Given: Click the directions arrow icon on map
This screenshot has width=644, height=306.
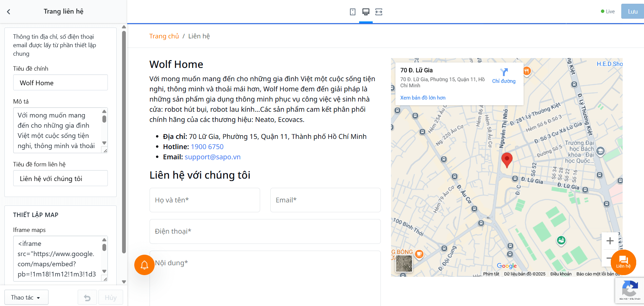Looking at the screenshot, I should point(504,72).
